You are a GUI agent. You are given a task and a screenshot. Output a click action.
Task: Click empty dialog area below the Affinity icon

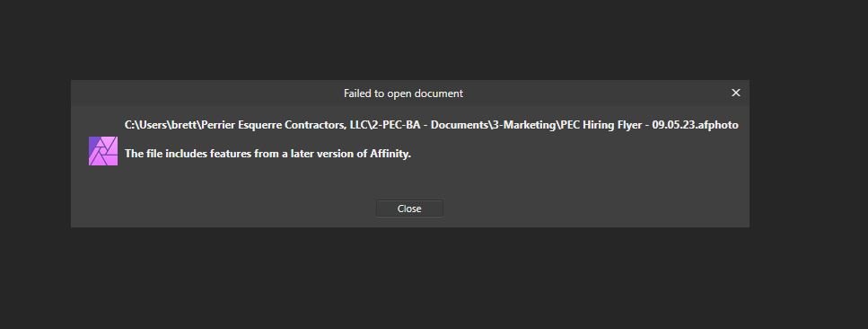pyautogui.click(x=103, y=194)
